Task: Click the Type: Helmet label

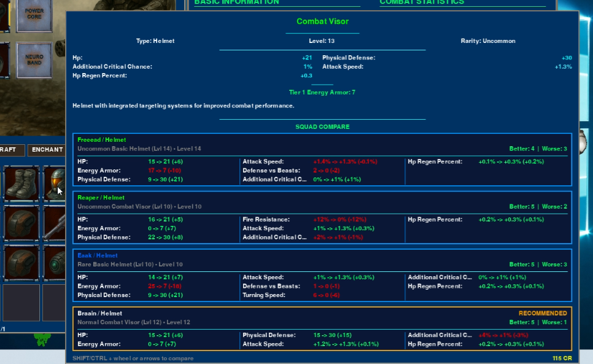Action: [x=155, y=41]
